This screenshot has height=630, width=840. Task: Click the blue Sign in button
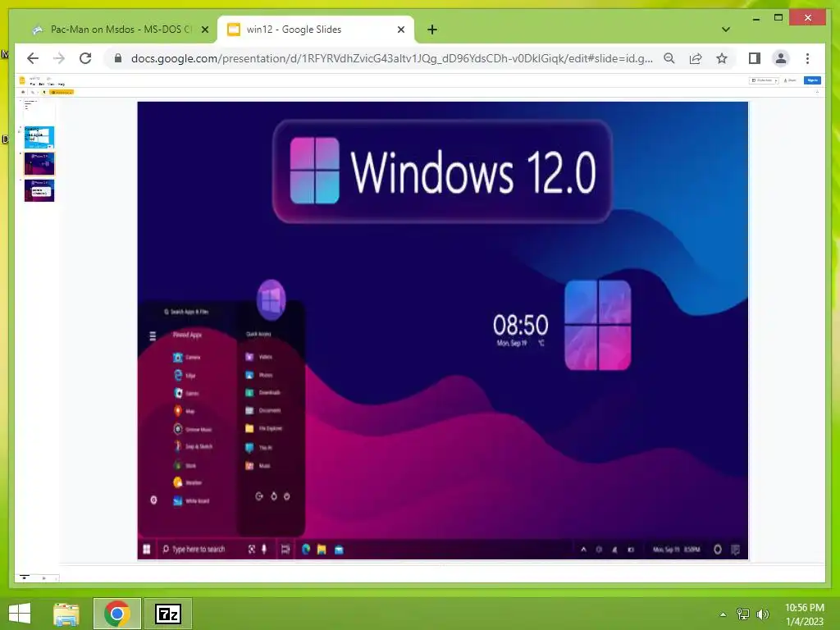pos(812,80)
